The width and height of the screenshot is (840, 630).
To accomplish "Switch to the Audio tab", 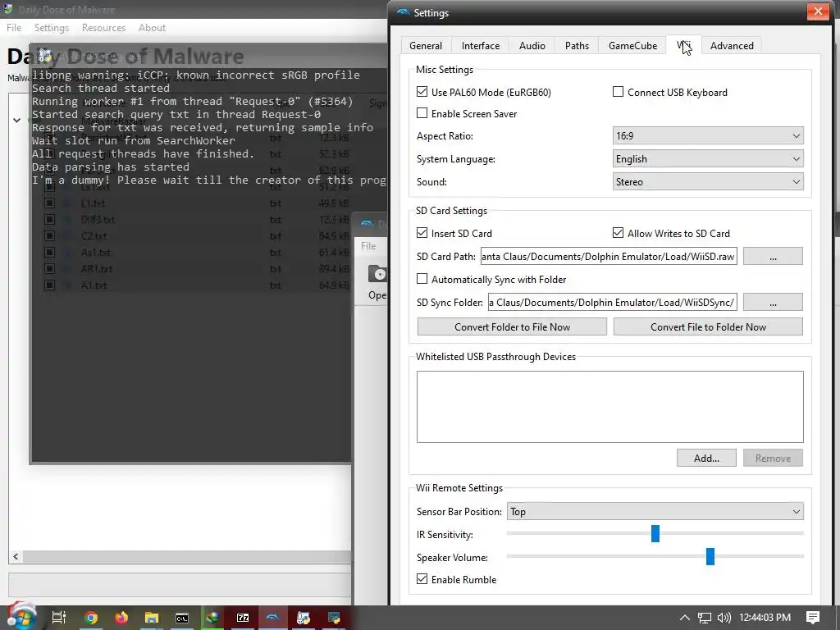I will click(x=532, y=46).
